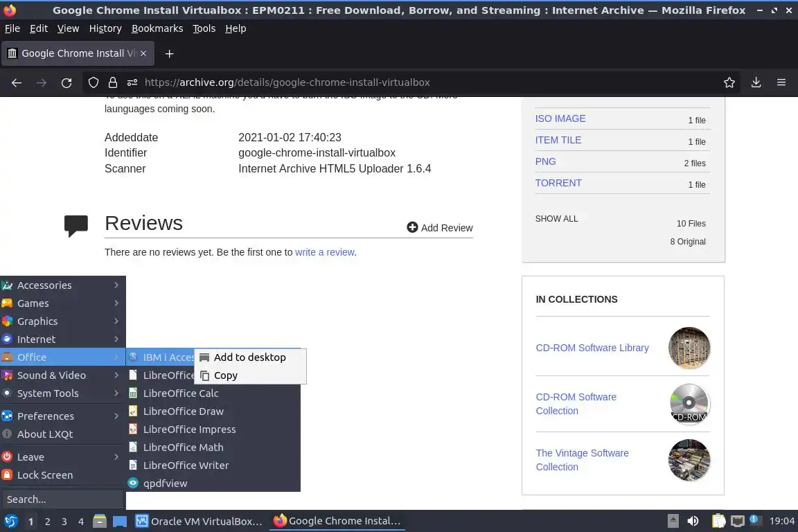Screen dimensions: 798x532
Task: View site security via padlock icon
Action: (x=112, y=82)
